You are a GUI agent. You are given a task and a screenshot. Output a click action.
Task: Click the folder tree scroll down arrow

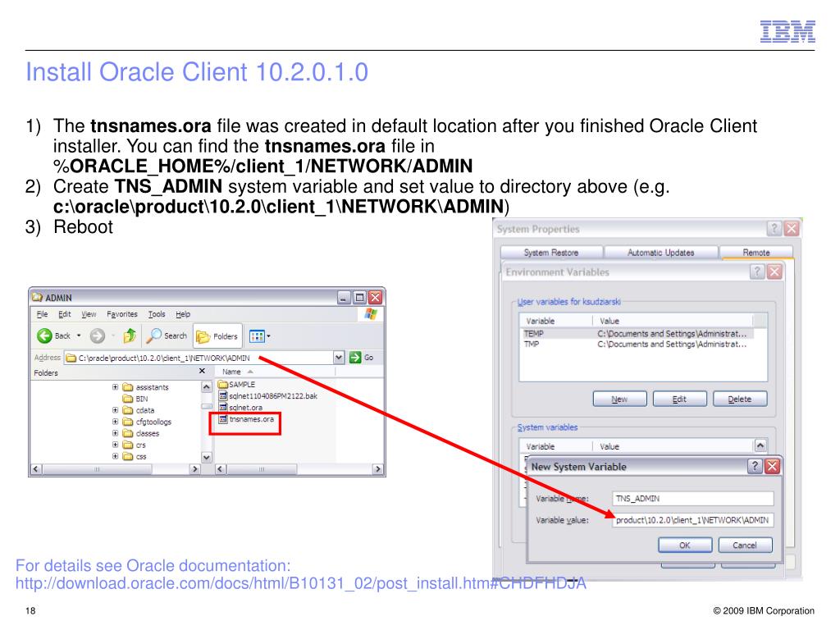click(x=206, y=458)
